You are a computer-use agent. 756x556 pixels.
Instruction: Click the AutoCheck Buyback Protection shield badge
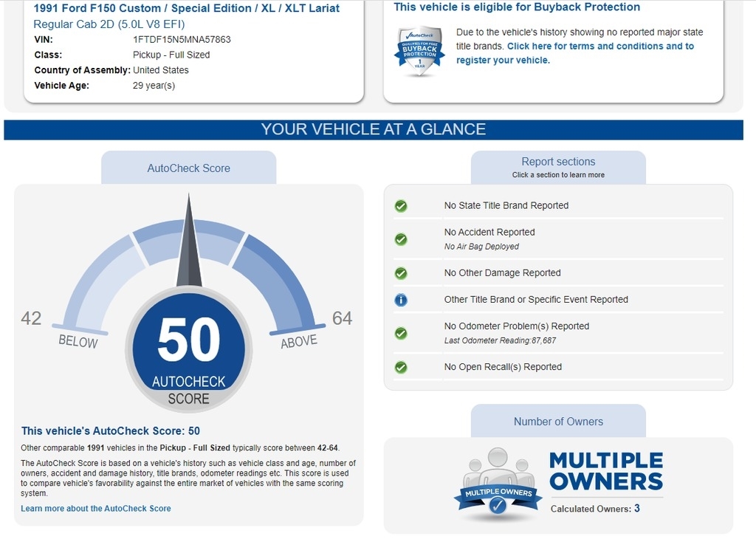click(419, 51)
